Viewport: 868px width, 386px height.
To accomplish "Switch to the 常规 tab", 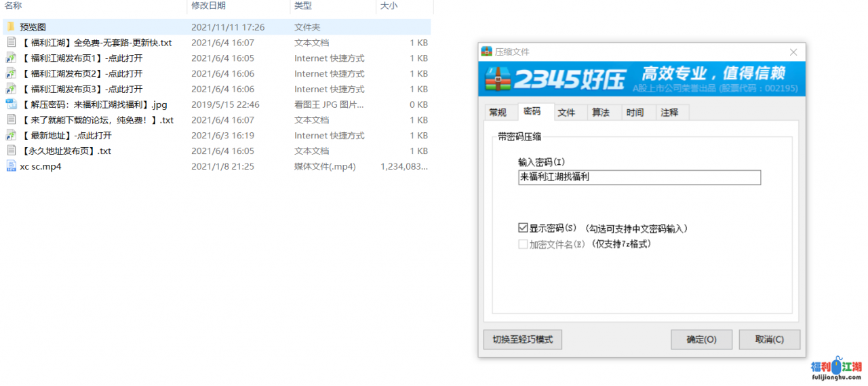I will tap(498, 113).
